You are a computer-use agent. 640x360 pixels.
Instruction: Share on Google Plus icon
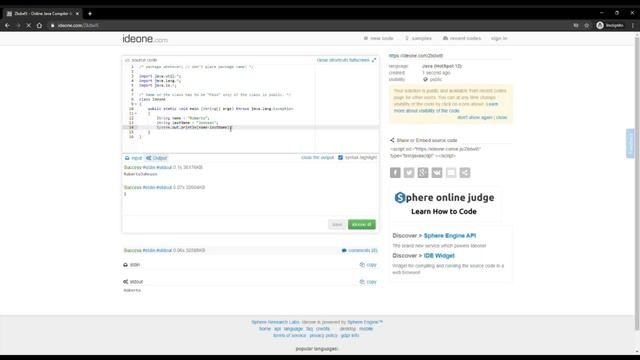tap(423, 173)
